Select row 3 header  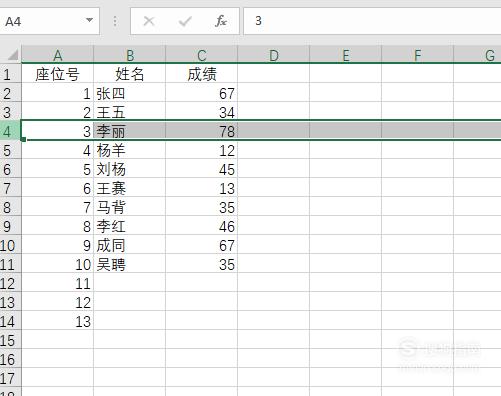[x=10, y=112]
